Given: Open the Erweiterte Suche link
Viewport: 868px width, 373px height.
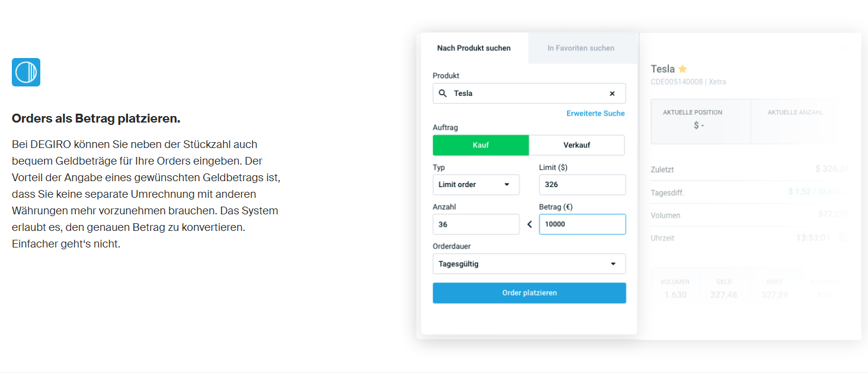Looking at the screenshot, I should (595, 113).
